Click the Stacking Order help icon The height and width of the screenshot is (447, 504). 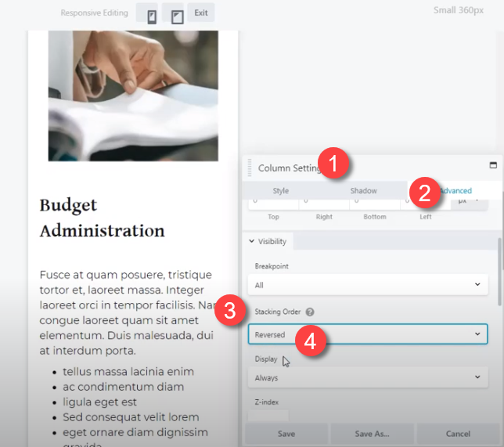point(310,312)
